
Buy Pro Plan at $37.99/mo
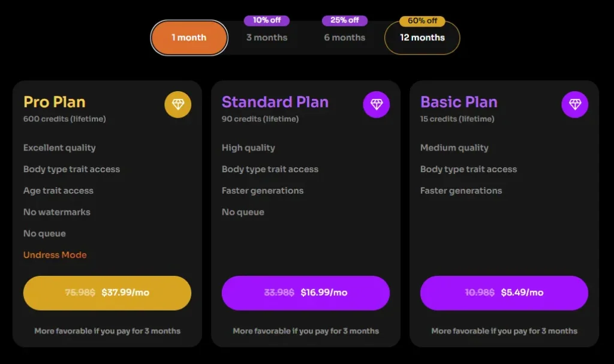point(107,293)
